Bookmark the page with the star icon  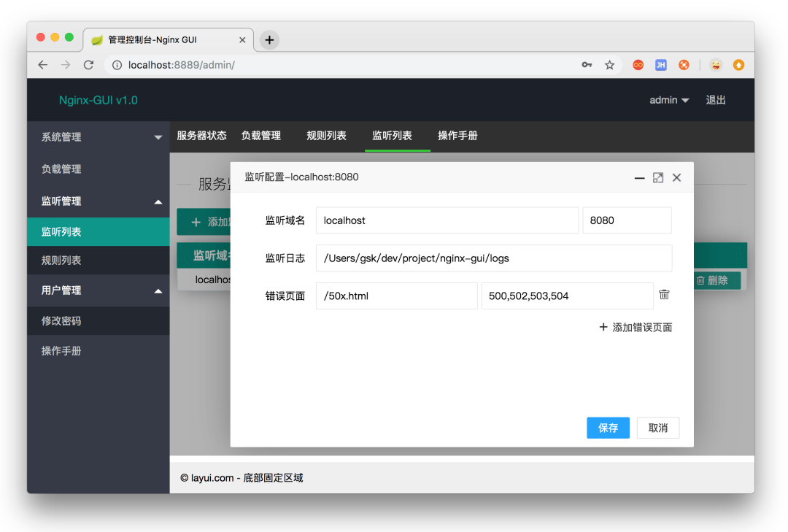(x=609, y=64)
